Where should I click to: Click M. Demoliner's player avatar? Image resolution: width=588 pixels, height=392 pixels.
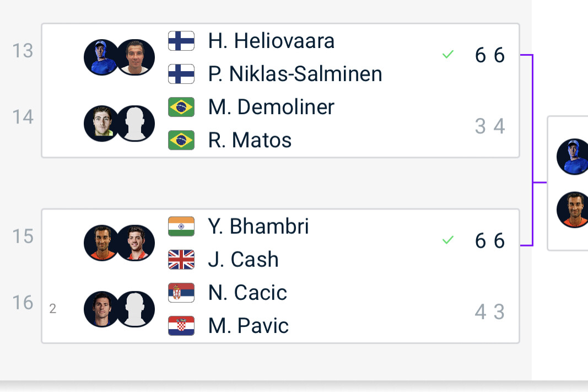click(x=101, y=123)
